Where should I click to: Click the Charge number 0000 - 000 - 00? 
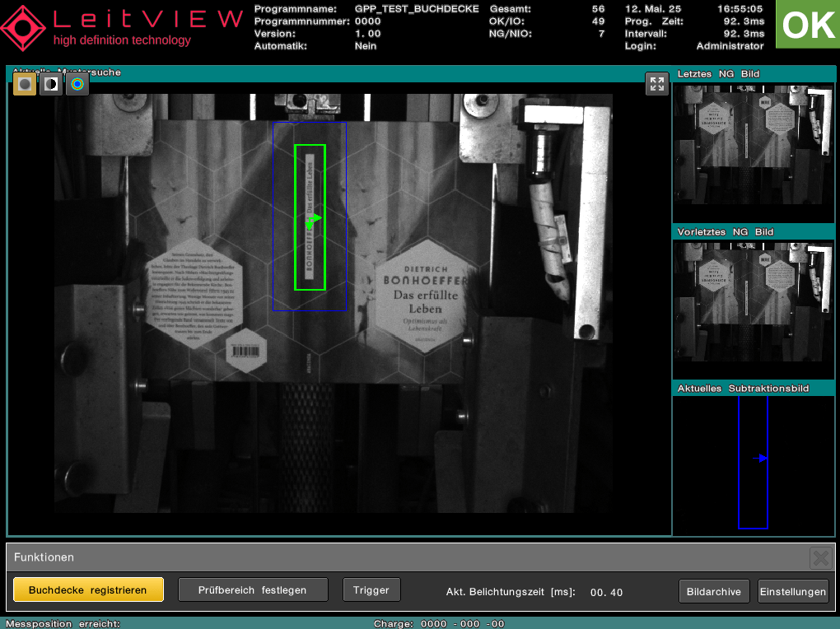coord(462,623)
